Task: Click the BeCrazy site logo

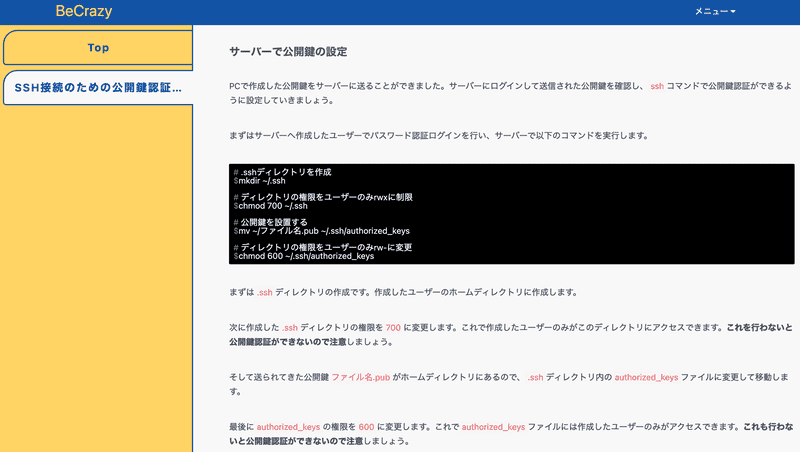Action: click(x=84, y=11)
